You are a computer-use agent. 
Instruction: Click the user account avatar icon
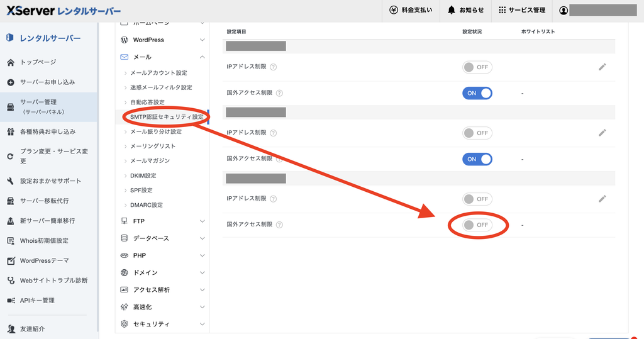[563, 10]
